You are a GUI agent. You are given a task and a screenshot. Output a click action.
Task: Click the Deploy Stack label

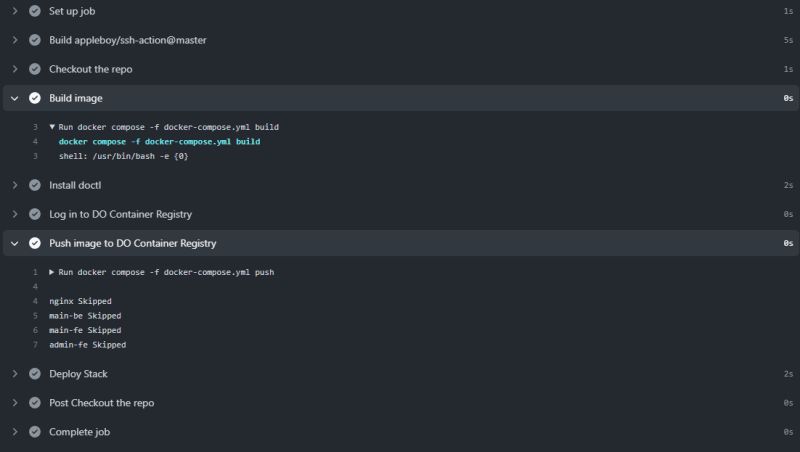(78, 374)
